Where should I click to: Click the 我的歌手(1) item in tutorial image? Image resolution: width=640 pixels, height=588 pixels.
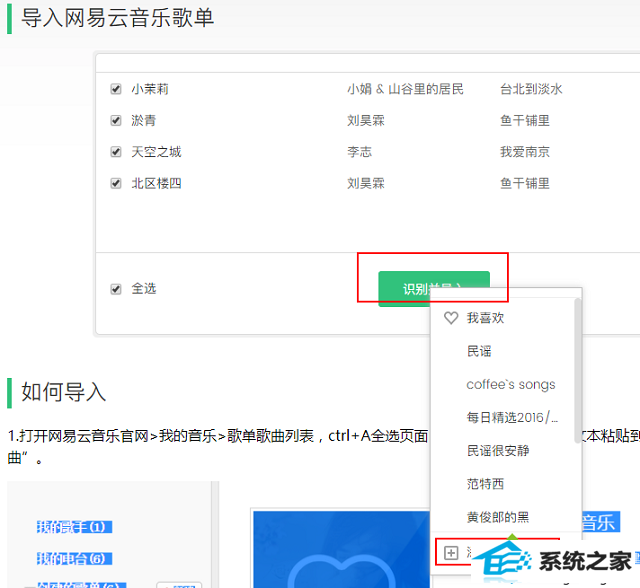click(x=74, y=527)
